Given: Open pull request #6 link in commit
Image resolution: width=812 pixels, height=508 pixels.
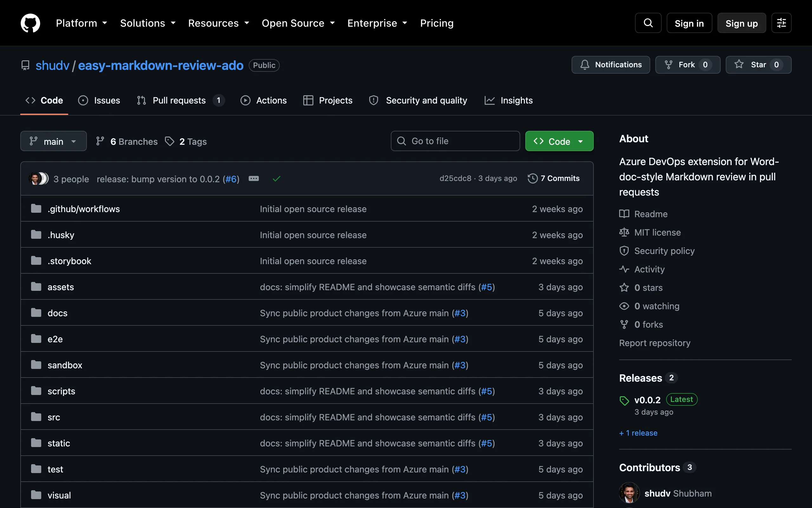Looking at the screenshot, I should [x=231, y=179].
